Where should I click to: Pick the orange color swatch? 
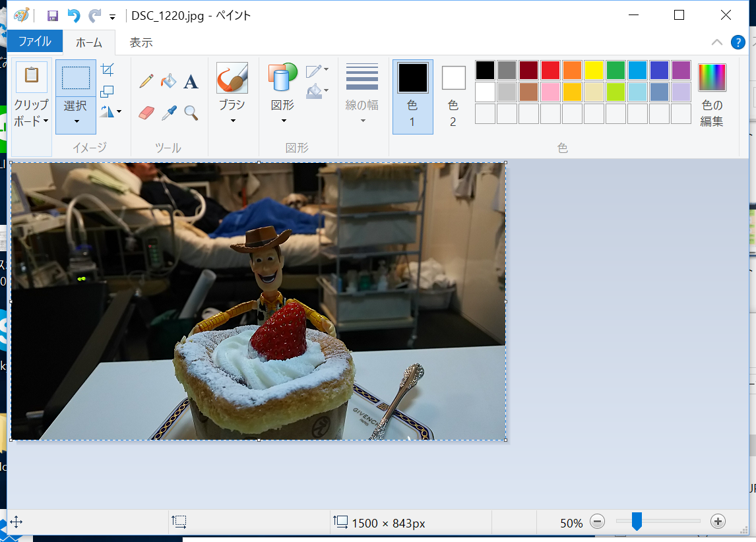[572, 71]
